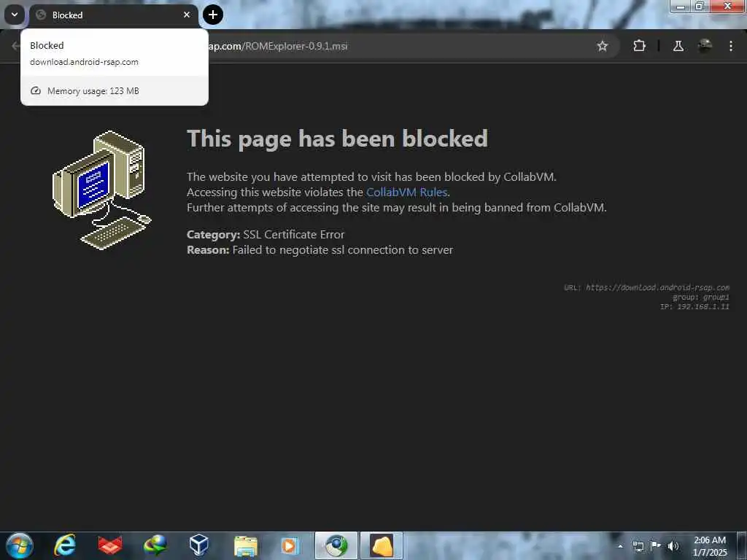Launch VirtualBox from the taskbar cube icon
The height and width of the screenshot is (560, 747).
[x=198, y=545]
